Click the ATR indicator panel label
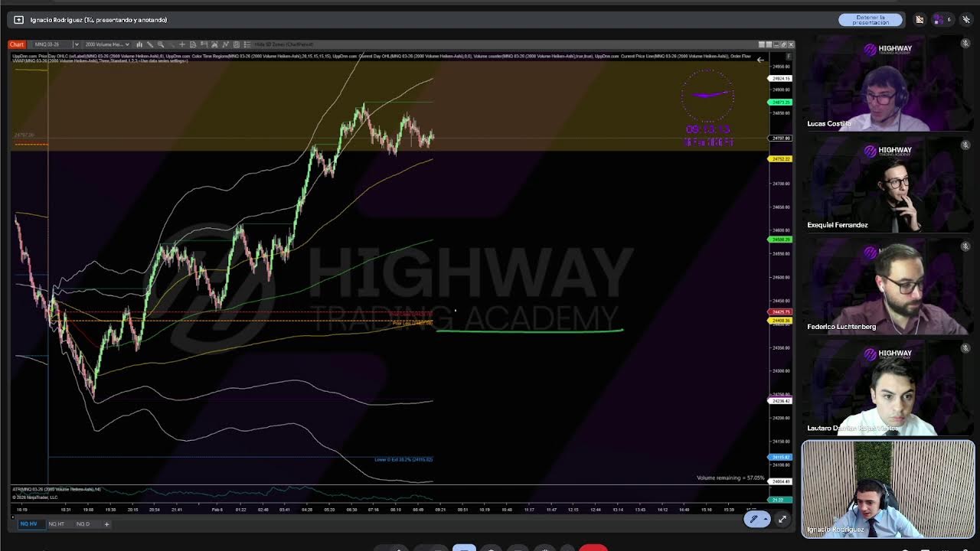The image size is (980, 551). coord(56,489)
